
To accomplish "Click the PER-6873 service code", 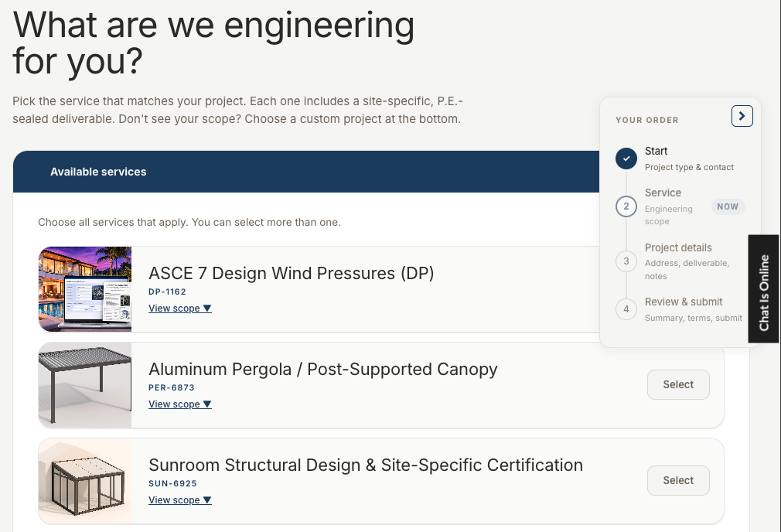I will 172,387.
